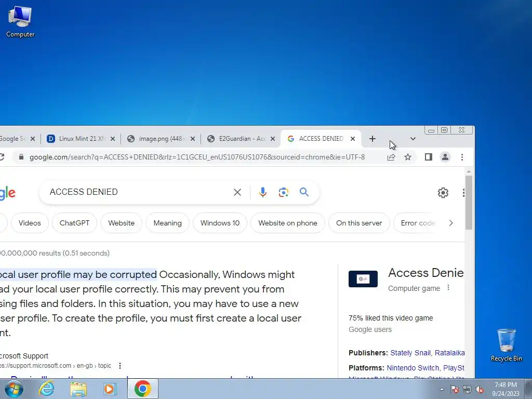This screenshot has width=532, height=399.
Task: Select On this server chip
Action: (x=359, y=223)
